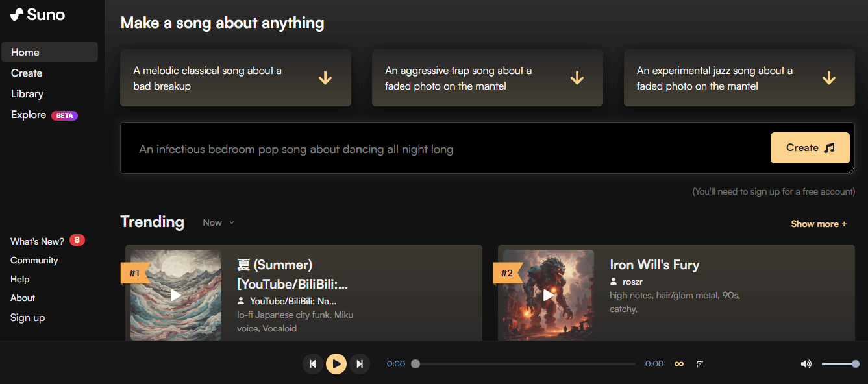Viewport: 868px width, 384px height.
Task: Use arrow on melodic classical song suggestion
Action: pyautogui.click(x=325, y=78)
